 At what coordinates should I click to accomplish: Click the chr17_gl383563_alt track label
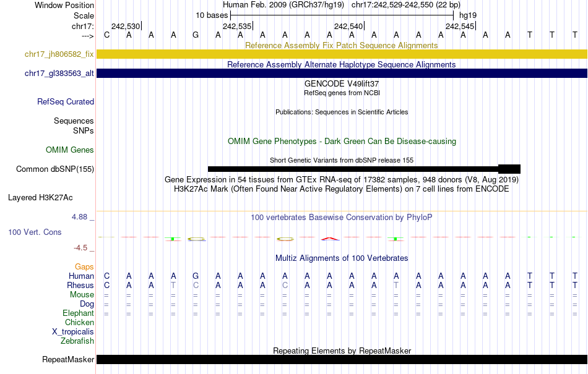tap(59, 73)
